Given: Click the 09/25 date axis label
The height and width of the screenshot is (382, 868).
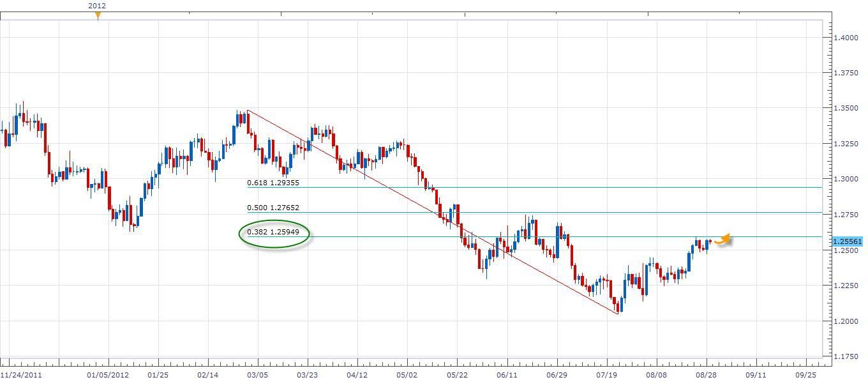Looking at the screenshot, I should pos(805,375).
